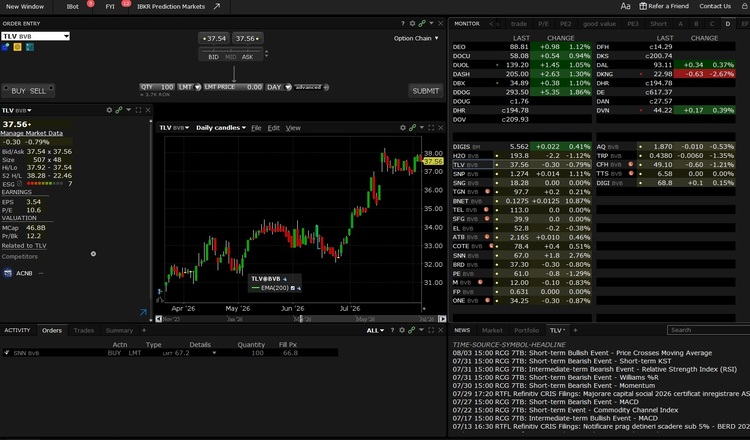Click Activity panel green chain link icon
Viewport: 750px width, 440px height.
pyautogui.click(x=412, y=330)
